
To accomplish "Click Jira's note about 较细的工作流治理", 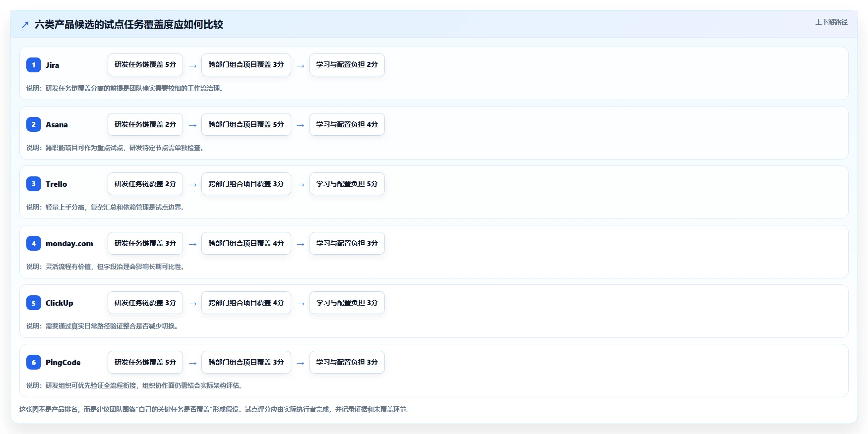I will 125,88.
